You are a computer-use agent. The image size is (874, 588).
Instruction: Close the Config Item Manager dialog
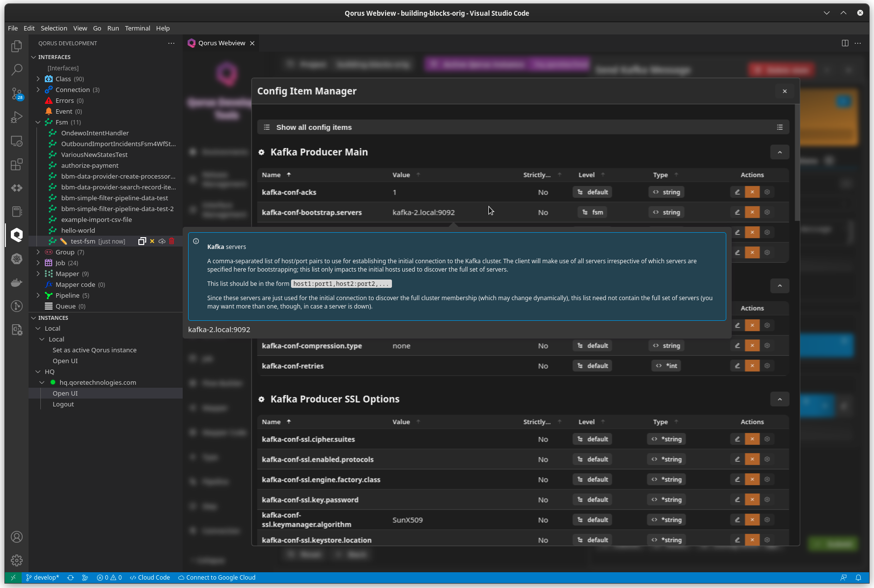(784, 91)
